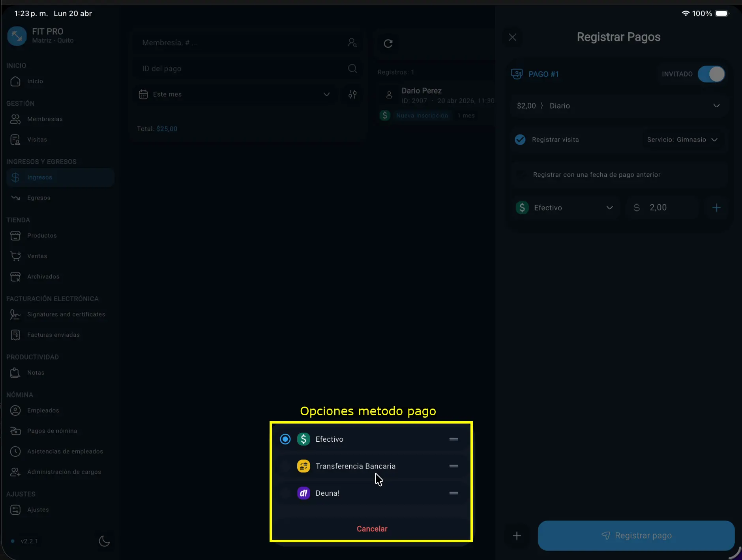Select the Transferencia Bancaria payment option
Image resolution: width=742 pixels, height=560 pixels.
point(355,466)
